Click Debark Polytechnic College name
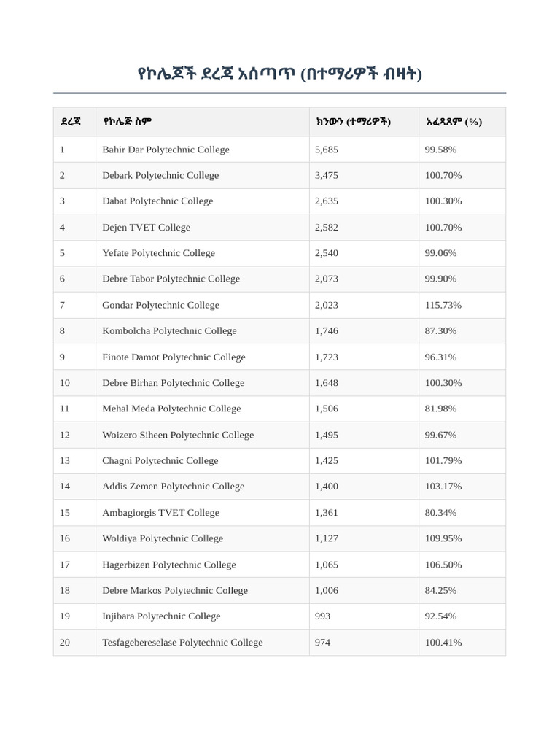The image size is (560, 747). coord(160,175)
